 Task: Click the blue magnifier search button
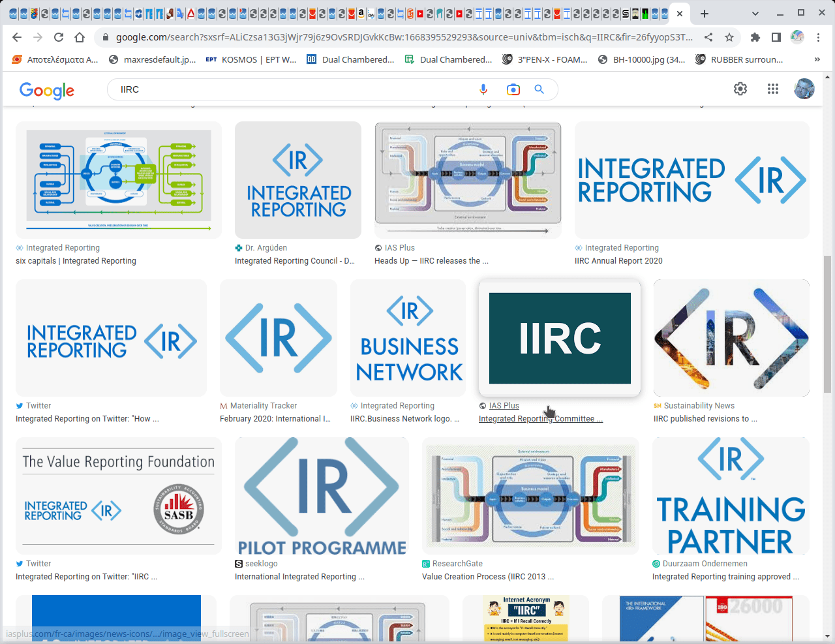539,89
